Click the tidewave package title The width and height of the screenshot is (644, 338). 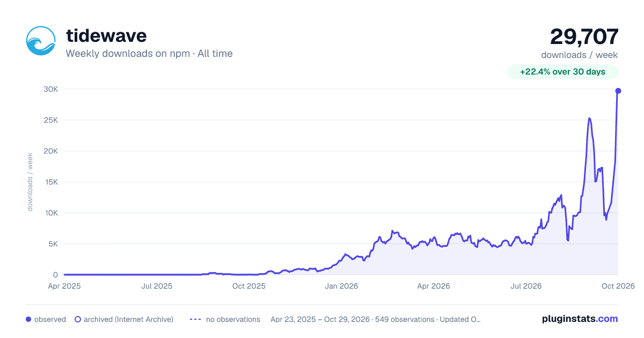[x=106, y=35]
